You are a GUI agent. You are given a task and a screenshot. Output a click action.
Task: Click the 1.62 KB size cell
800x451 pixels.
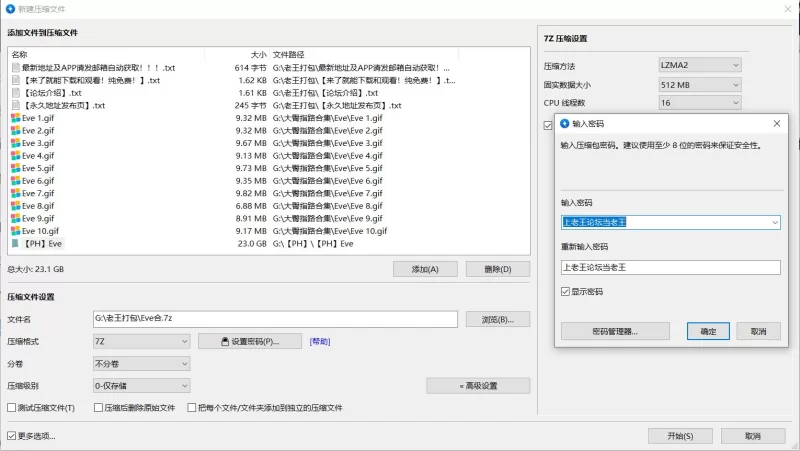(x=252, y=81)
